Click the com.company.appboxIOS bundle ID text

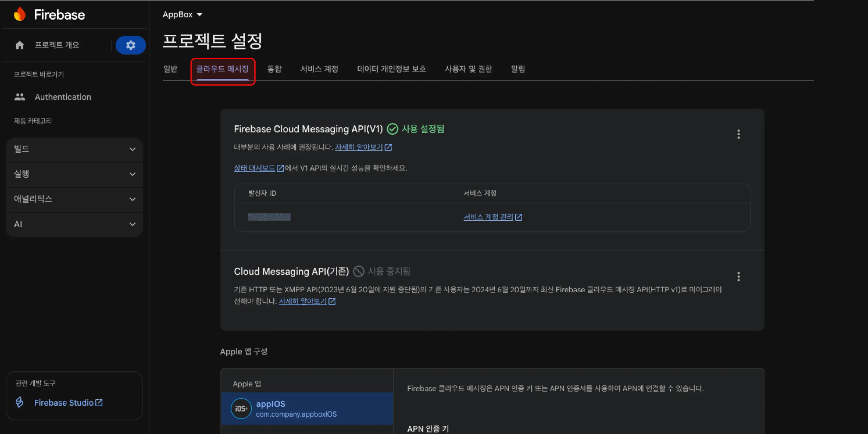(296, 414)
